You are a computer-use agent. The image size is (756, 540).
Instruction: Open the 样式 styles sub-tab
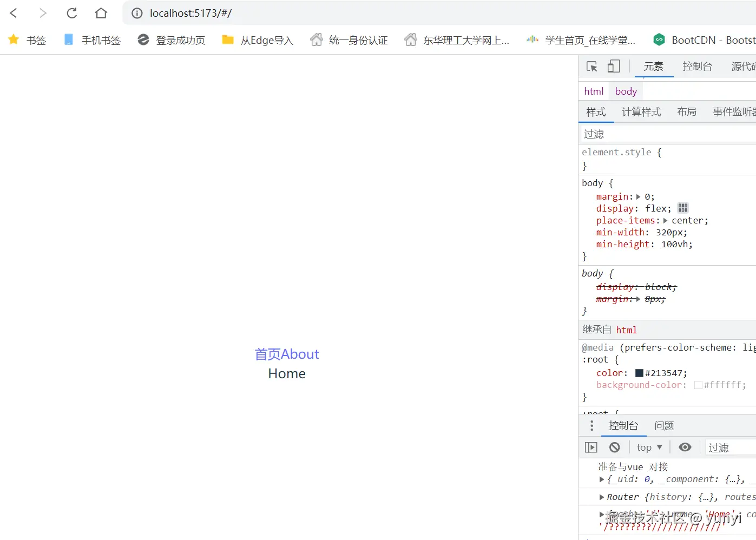(596, 112)
